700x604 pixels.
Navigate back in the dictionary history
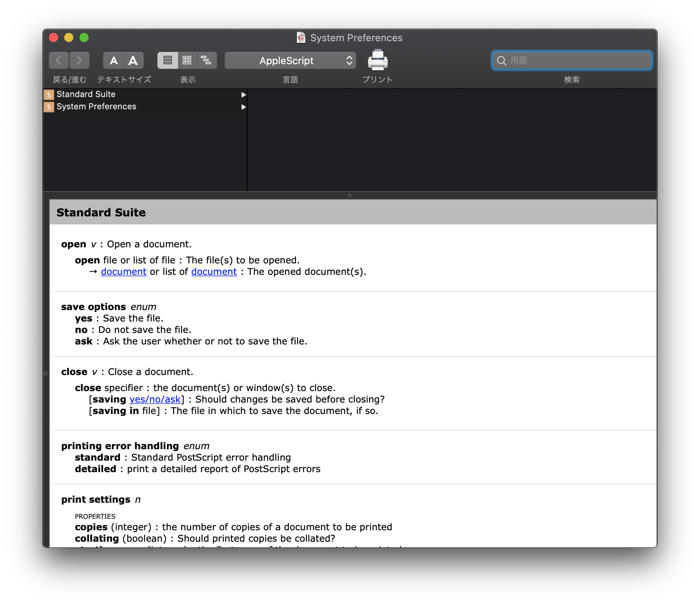point(59,60)
